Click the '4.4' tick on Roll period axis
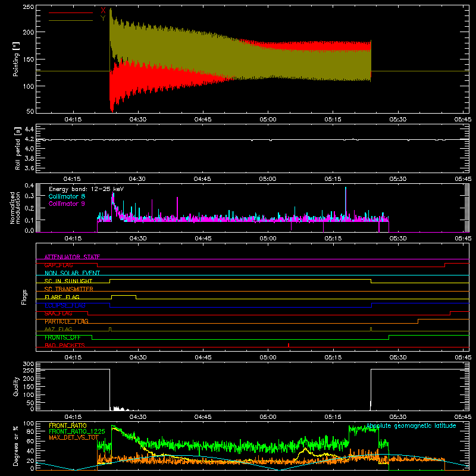This screenshot has width=476, height=476. pyautogui.click(x=29, y=129)
